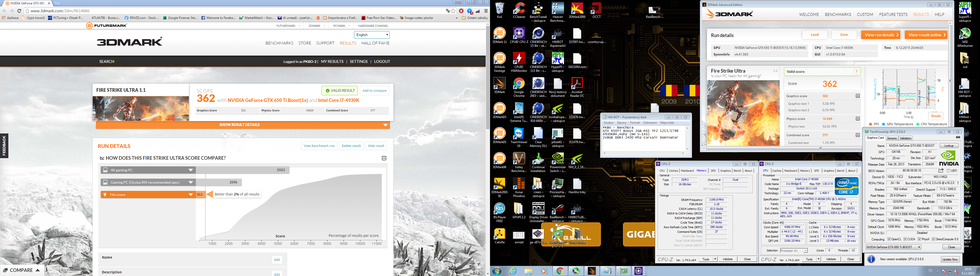Toggle the UEFI checkbox in GPU-Z
Image resolution: width=980 pixels, height=276 pixels.
(948, 170)
